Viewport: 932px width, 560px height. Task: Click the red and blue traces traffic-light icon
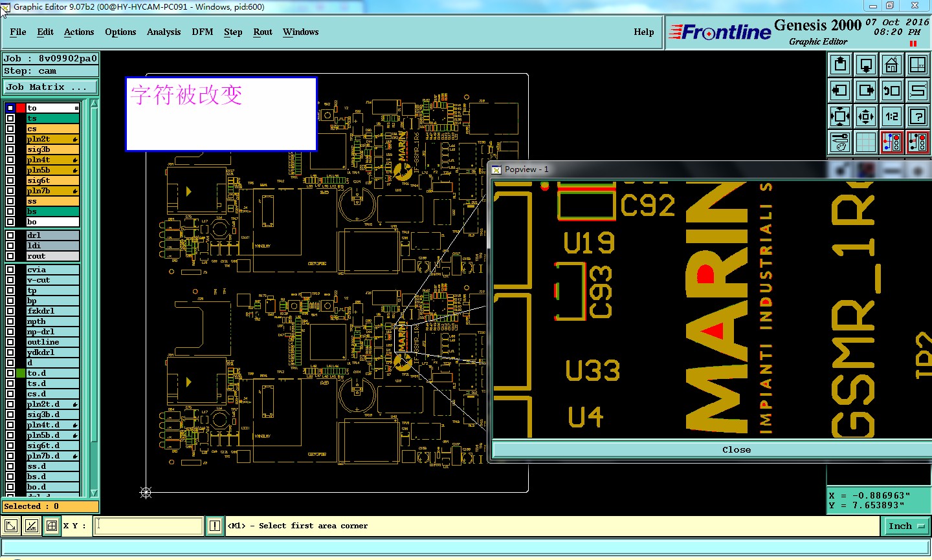tap(892, 142)
